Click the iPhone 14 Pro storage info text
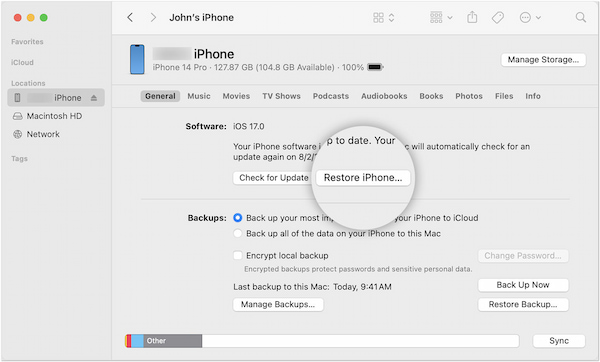The height and width of the screenshot is (362, 600). [258, 67]
